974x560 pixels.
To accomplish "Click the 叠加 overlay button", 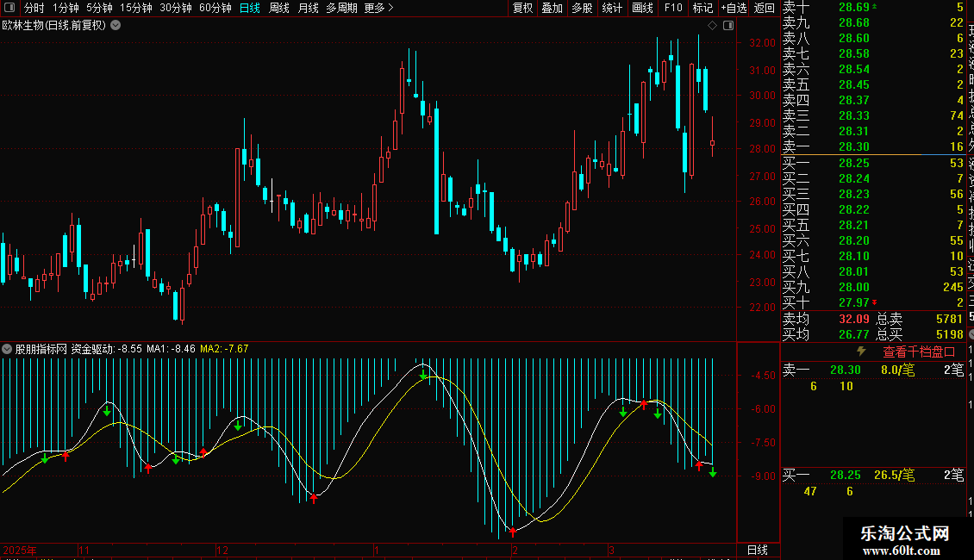I will (552, 8).
